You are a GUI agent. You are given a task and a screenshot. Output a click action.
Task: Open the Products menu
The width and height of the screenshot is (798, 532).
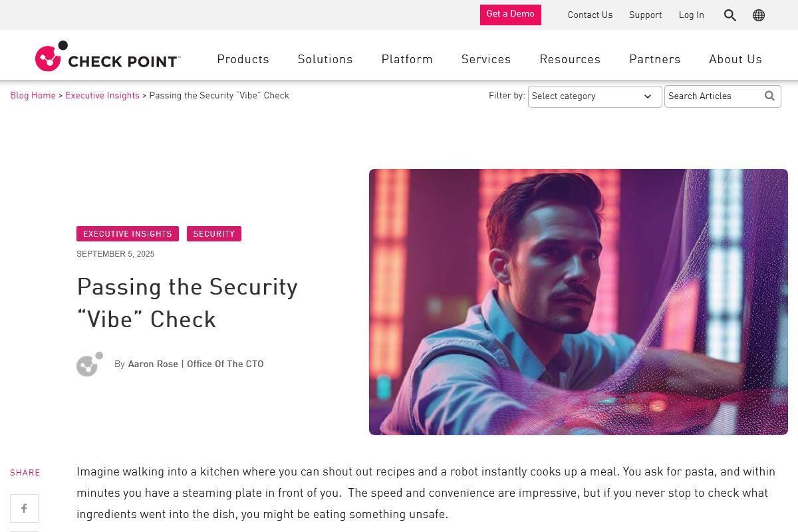(x=243, y=59)
